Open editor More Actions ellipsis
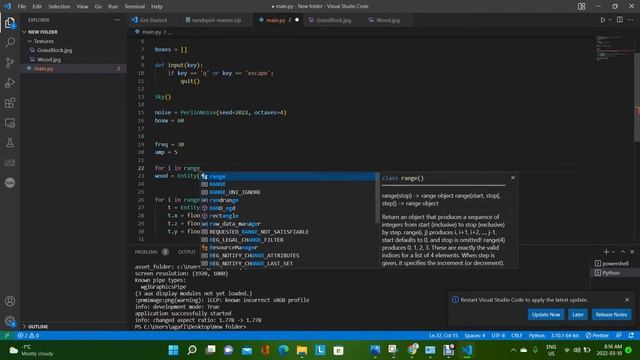 tap(631, 20)
